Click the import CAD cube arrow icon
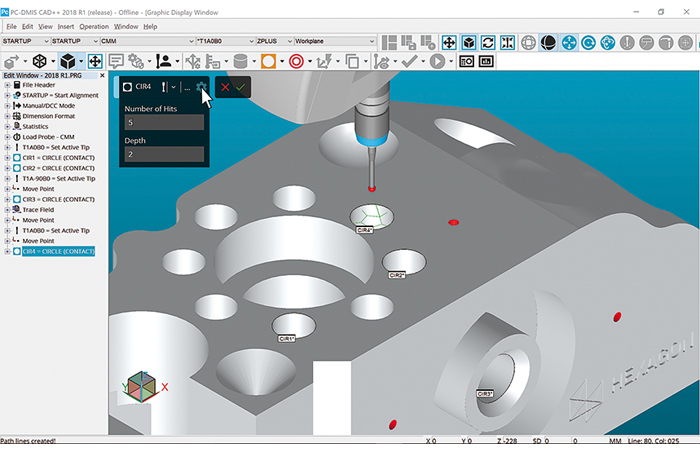 (x=12, y=61)
